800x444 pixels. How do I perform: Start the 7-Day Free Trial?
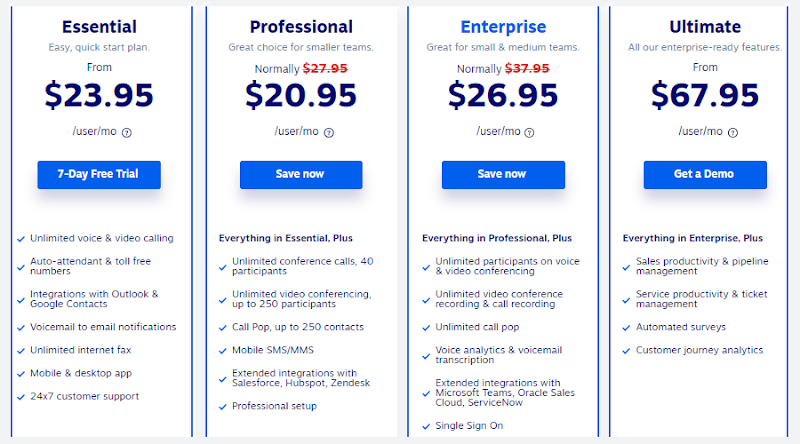(x=99, y=175)
